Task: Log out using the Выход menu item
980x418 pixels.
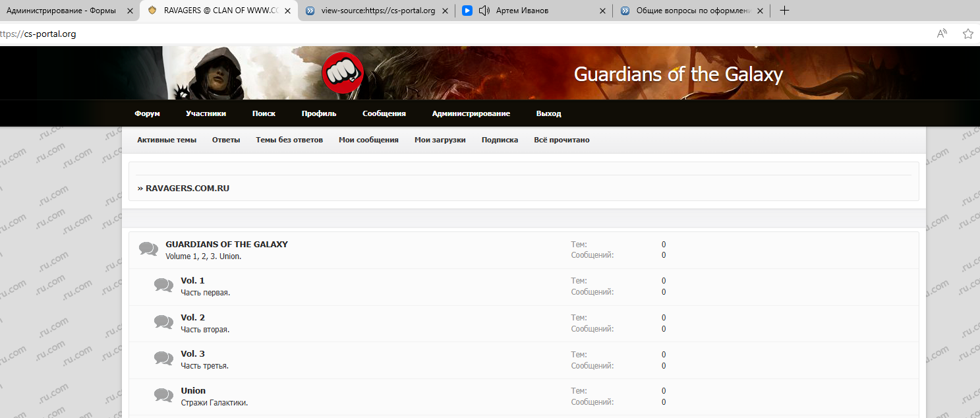Action: coord(549,113)
